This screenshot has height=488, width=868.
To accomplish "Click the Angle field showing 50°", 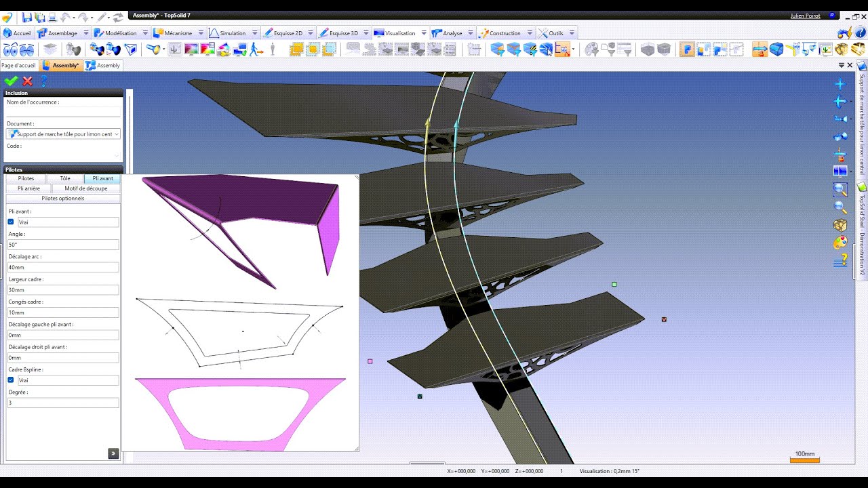I will [x=62, y=245].
